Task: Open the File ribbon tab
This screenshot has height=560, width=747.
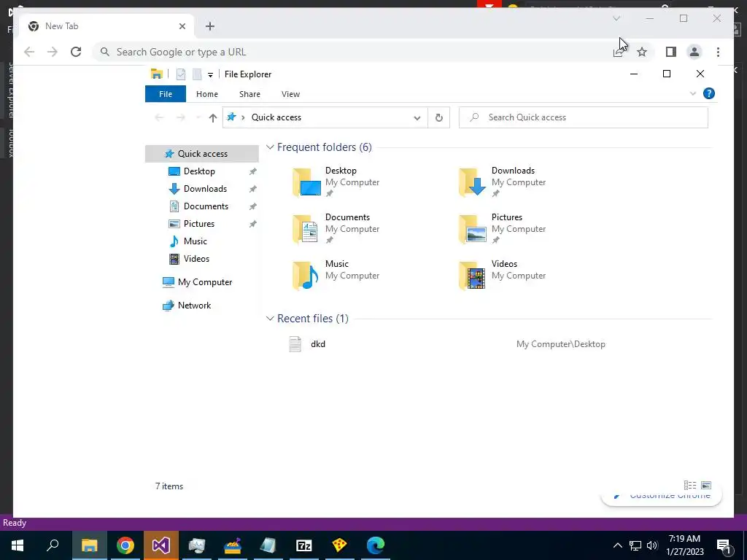Action: click(x=166, y=94)
